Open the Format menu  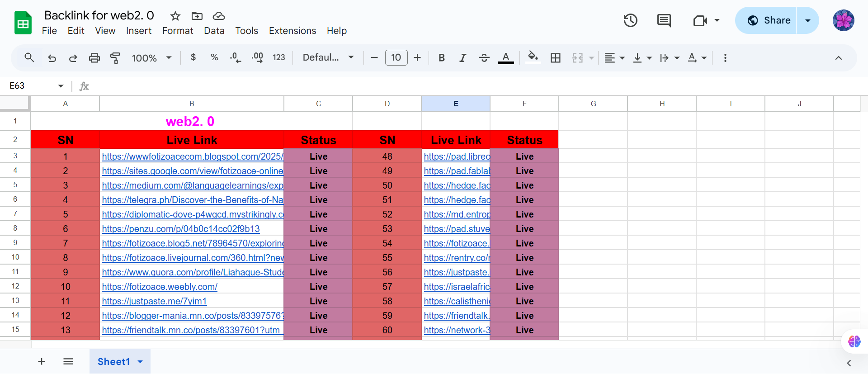(177, 31)
